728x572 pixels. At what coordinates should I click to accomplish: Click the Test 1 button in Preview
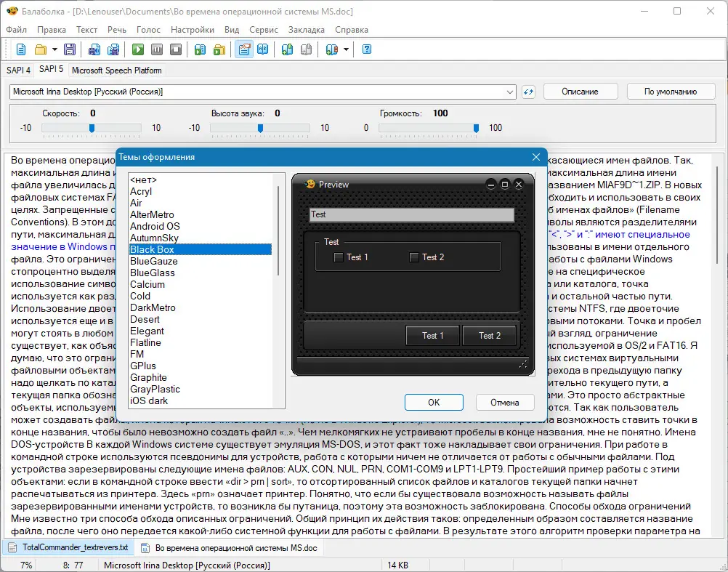tap(433, 335)
